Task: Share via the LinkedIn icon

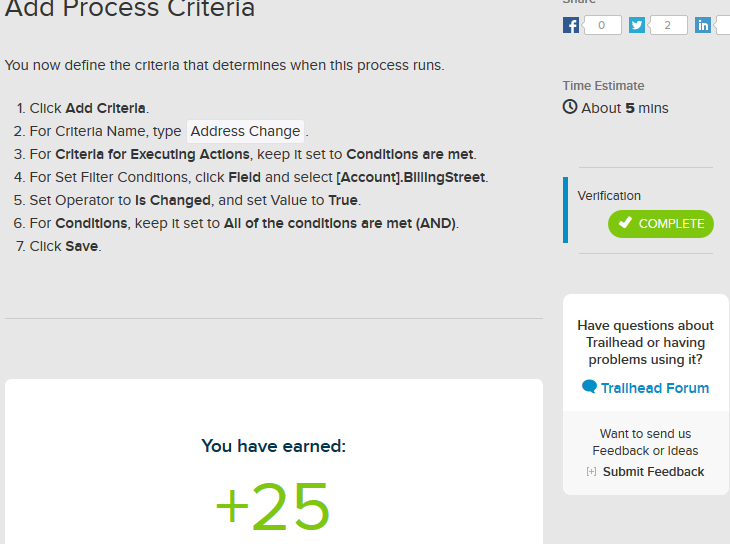Action: tap(703, 25)
